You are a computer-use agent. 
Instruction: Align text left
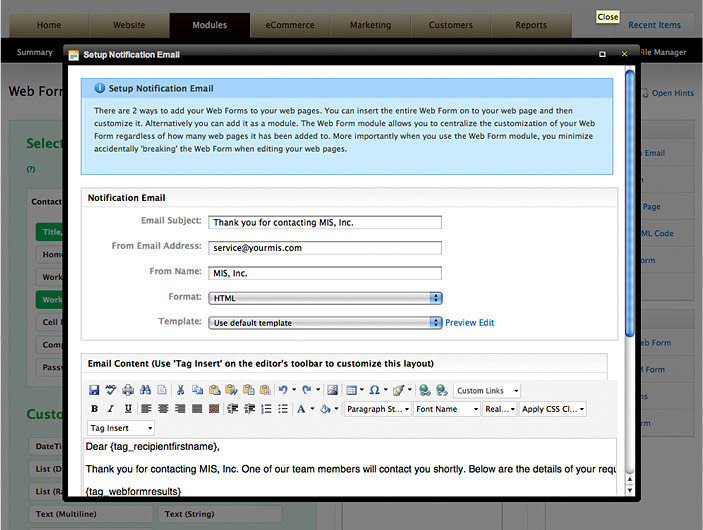coord(146,408)
